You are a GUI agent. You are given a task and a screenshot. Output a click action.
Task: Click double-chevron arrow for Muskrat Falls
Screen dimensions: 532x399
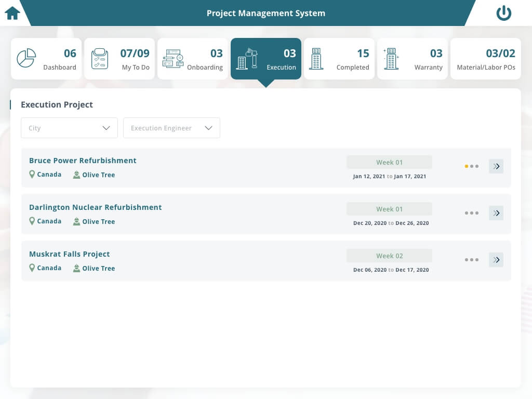click(496, 260)
